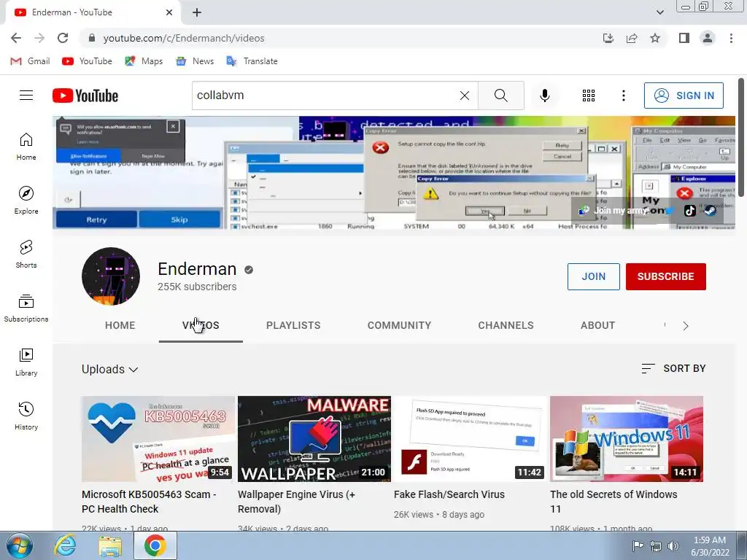Switch to the COMMUNITY tab
The height and width of the screenshot is (560, 747).
coord(399,325)
